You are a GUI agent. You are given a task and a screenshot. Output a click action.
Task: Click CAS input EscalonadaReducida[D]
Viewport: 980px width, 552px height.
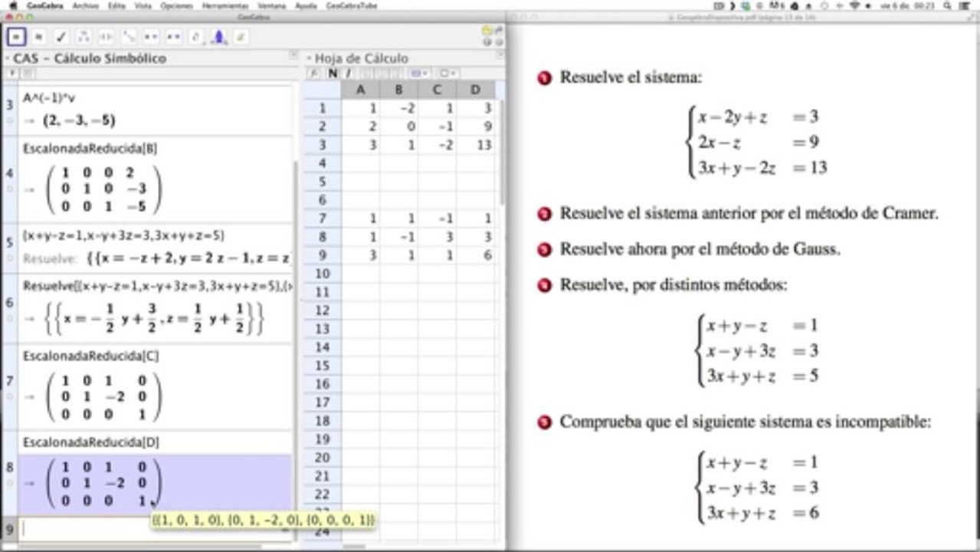(x=90, y=442)
